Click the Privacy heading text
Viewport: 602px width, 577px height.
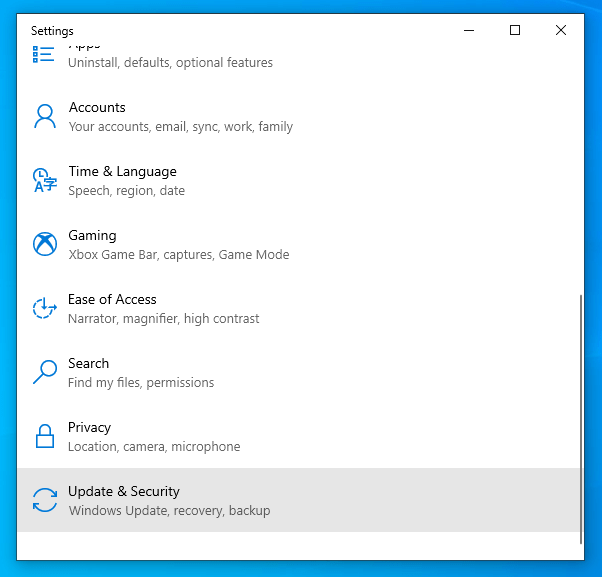pyautogui.click(x=89, y=427)
